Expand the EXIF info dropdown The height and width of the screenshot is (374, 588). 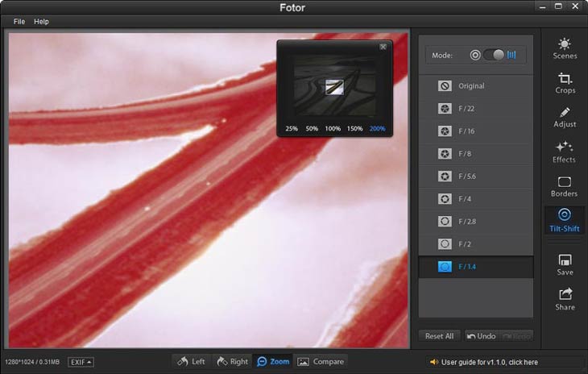[x=81, y=362]
